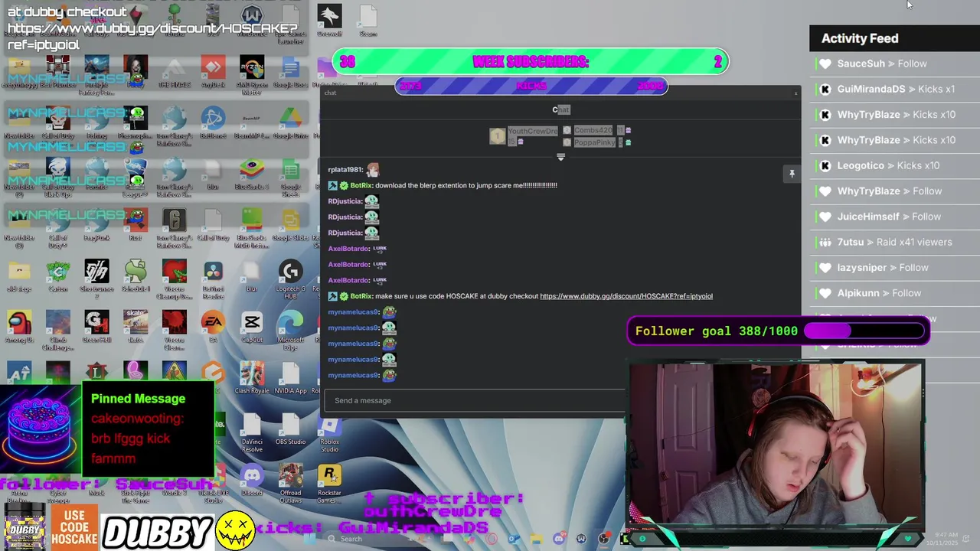Launch the EA app shortcut

(x=213, y=328)
